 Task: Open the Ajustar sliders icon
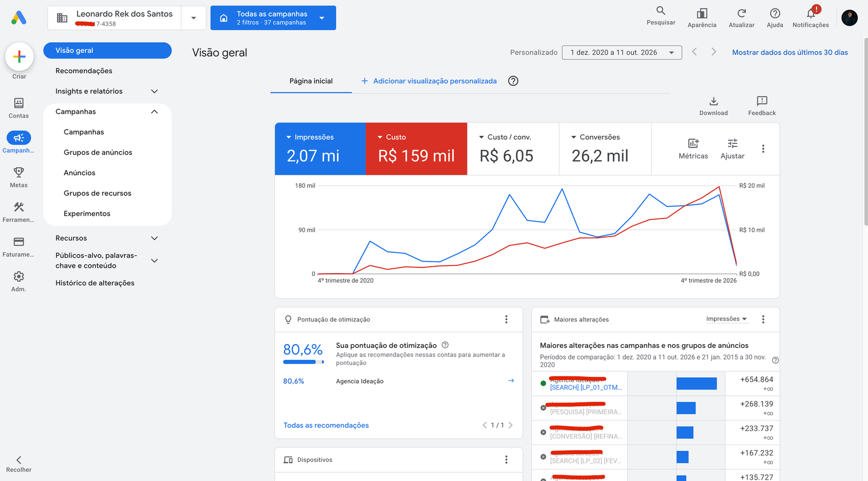732,143
